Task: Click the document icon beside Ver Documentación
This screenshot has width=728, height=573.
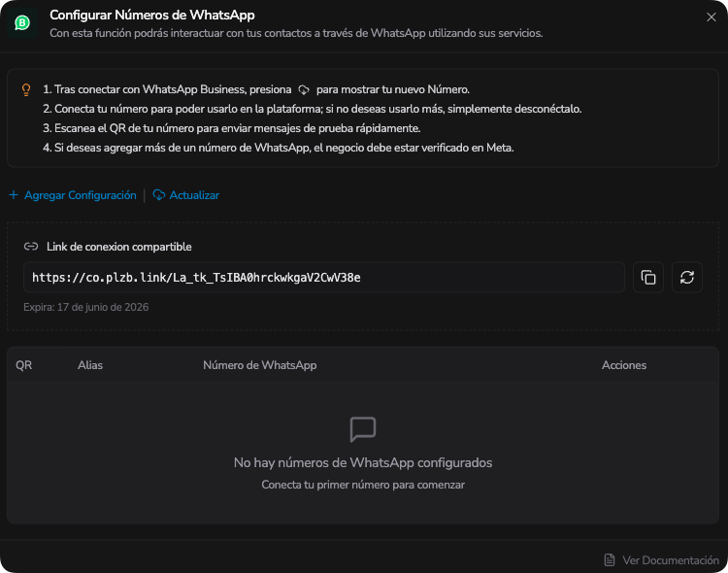Action: pyautogui.click(x=610, y=560)
